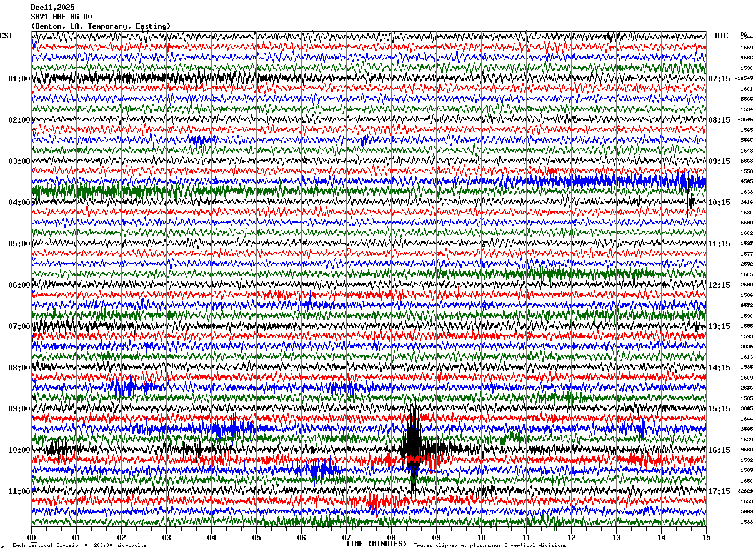Select the 03:00 CST time label
756x554 pixels.
click(19, 161)
